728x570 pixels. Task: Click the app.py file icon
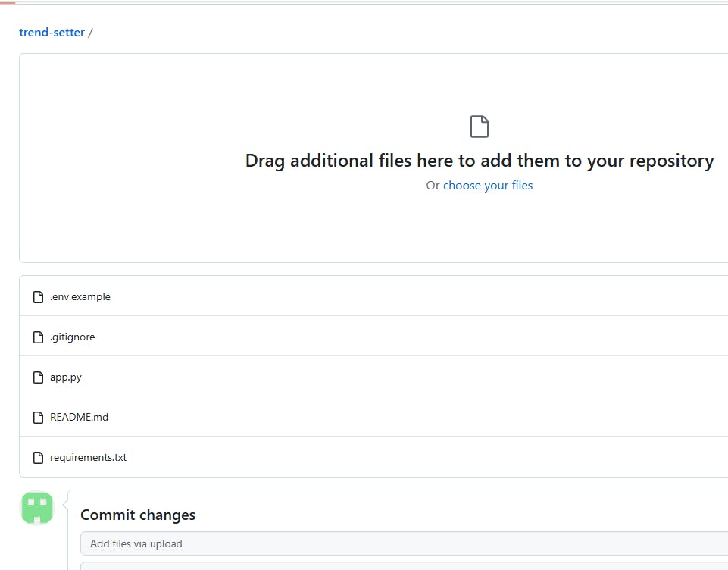[x=38, y=377]
